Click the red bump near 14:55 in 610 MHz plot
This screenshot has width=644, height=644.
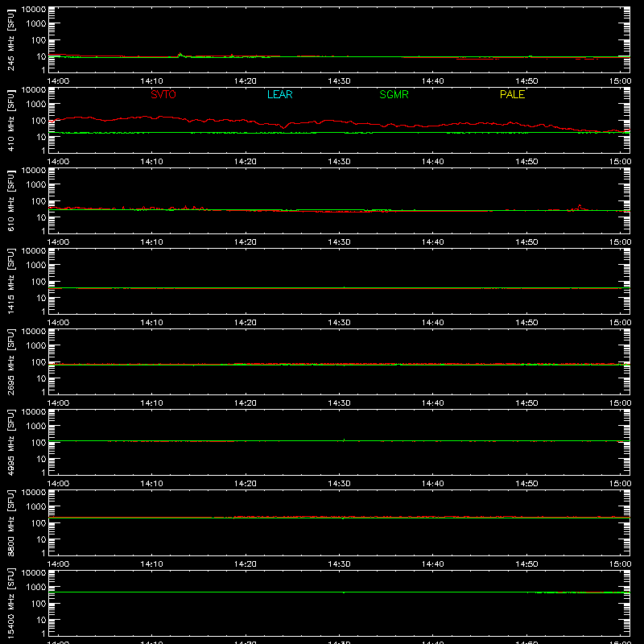(x=580, y=208)
